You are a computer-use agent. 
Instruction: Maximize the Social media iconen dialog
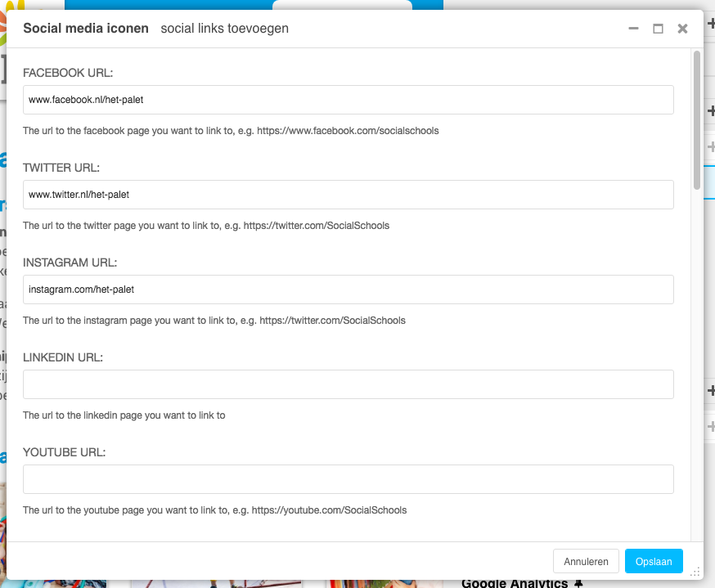pos(658,28)
